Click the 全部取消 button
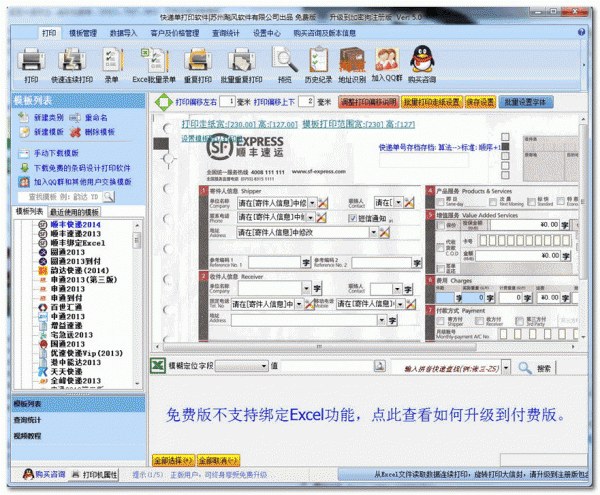Image resolution: width=600 pixels, height=495 pixels. (x=218, y=460)
